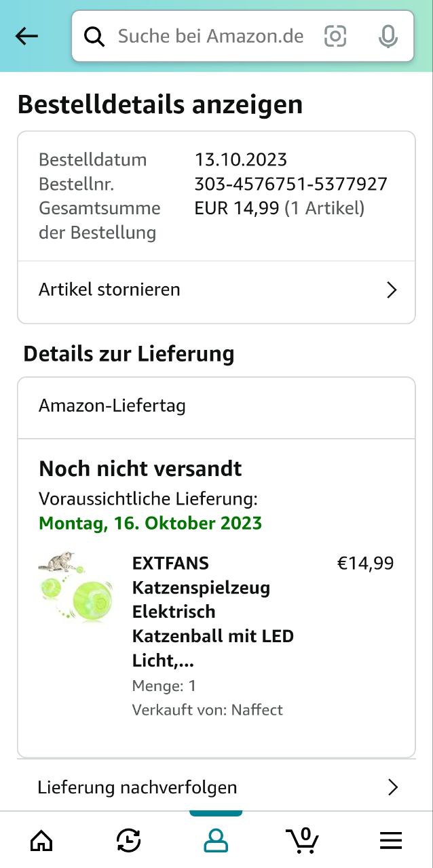Tap Lieferung nachverfolgen row

[138, 787]
